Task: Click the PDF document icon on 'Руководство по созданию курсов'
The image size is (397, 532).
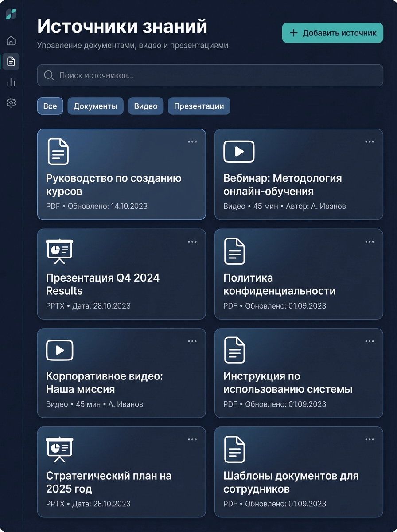Action: [x=58, y=151]
